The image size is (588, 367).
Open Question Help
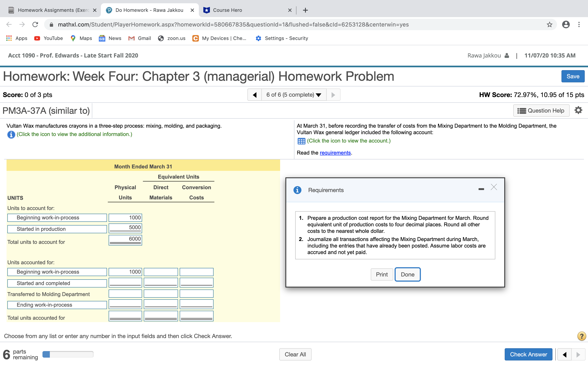pos(541,111)
